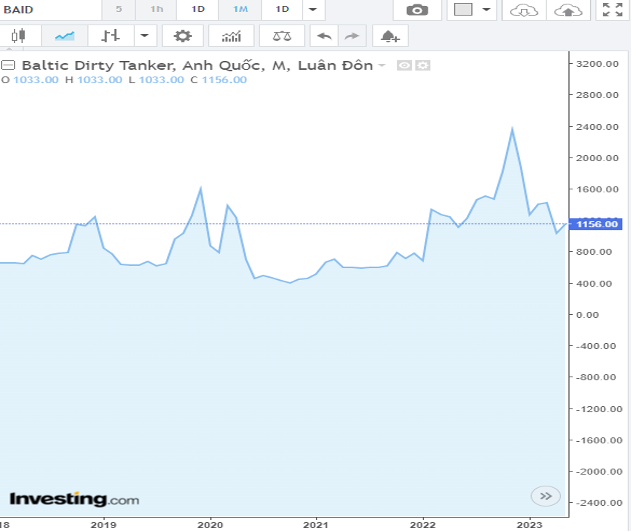This screenshot has height=532, width=632.
Task: Switch to bar chart style
Action: pyautogui.click(x=110, y=36)
